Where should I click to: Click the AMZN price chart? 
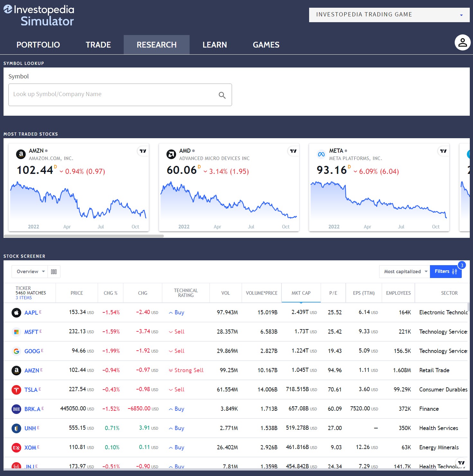point(78,201)
